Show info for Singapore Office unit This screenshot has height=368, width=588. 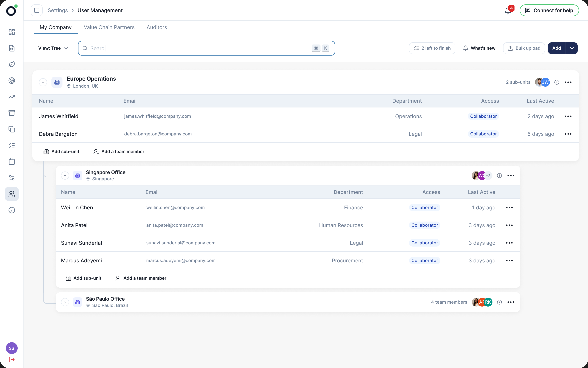pos(499,176)
